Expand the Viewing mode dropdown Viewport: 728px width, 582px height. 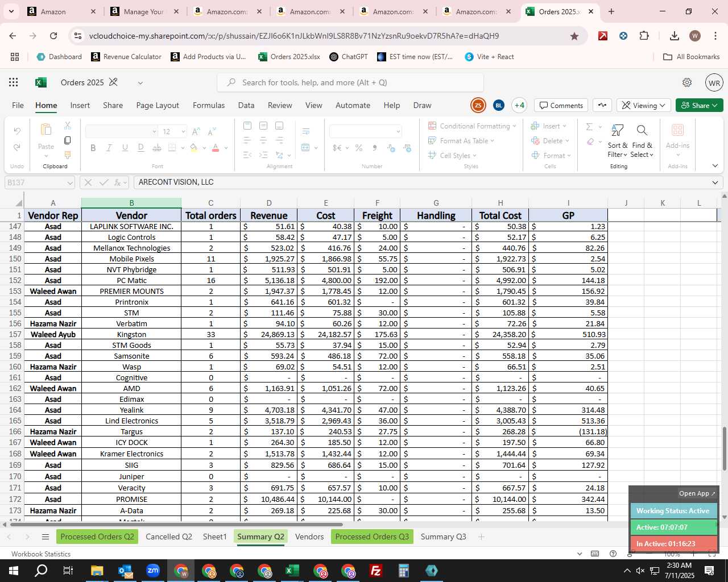pos(643,105)
